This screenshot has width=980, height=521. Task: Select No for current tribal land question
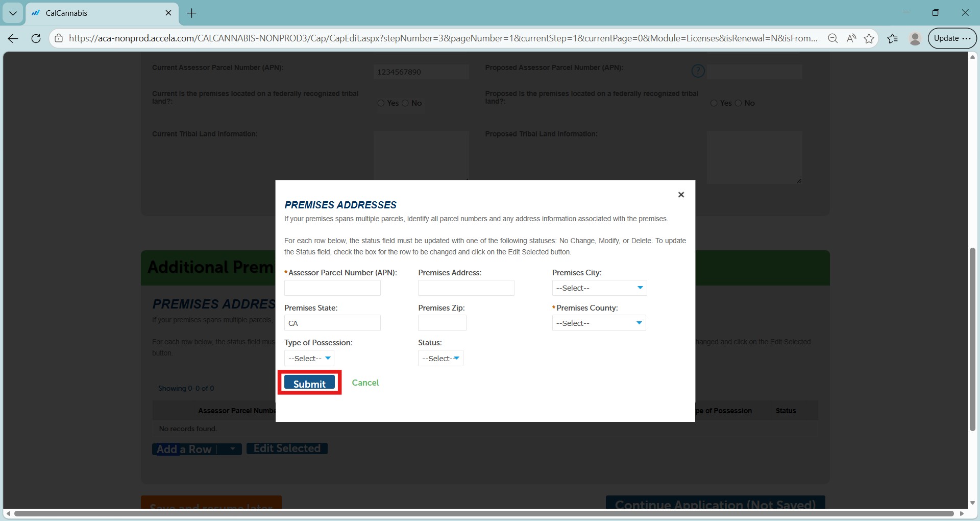point(405,103)
